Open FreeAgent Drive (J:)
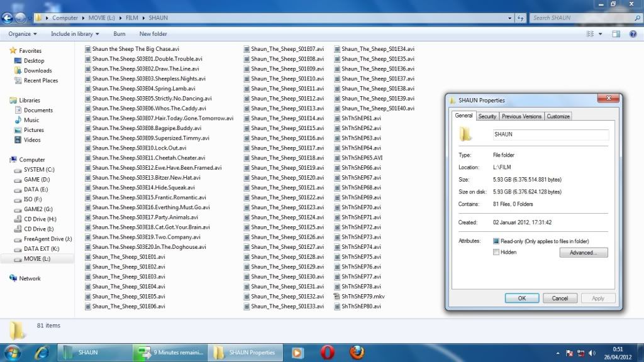The height and width of the screenshot is (362, 644). 48,239
